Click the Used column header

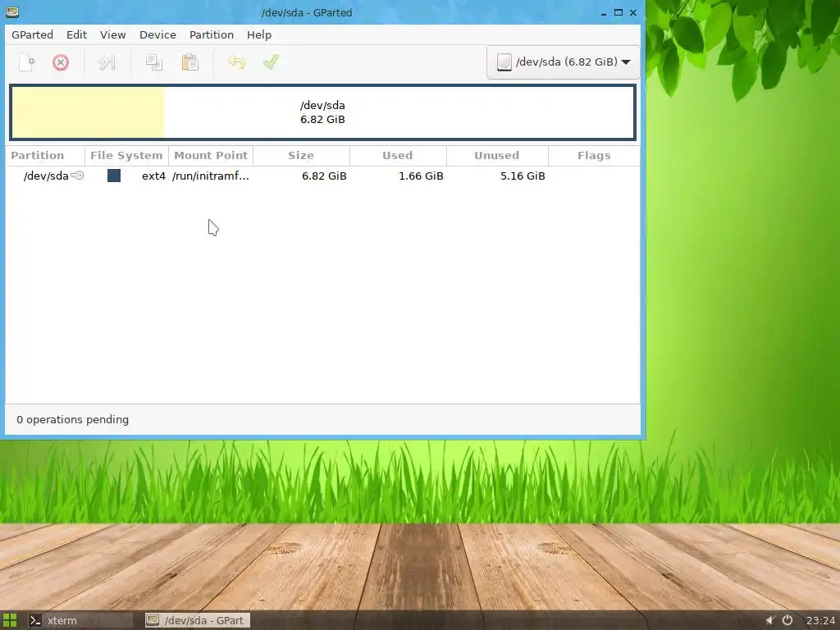[398, 155]
